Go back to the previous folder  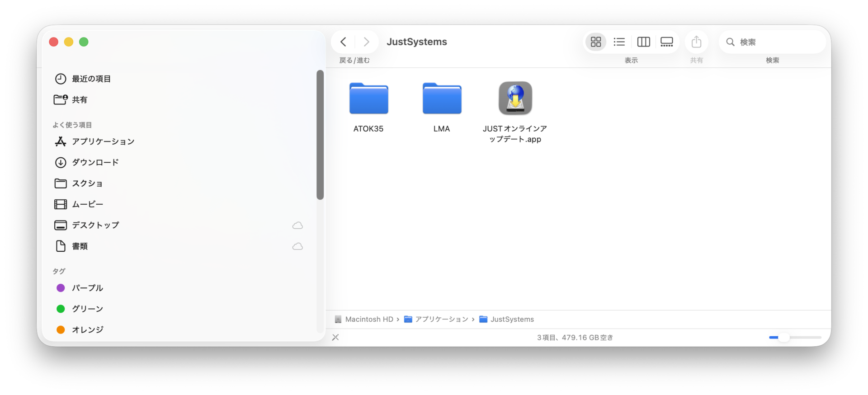344,42
